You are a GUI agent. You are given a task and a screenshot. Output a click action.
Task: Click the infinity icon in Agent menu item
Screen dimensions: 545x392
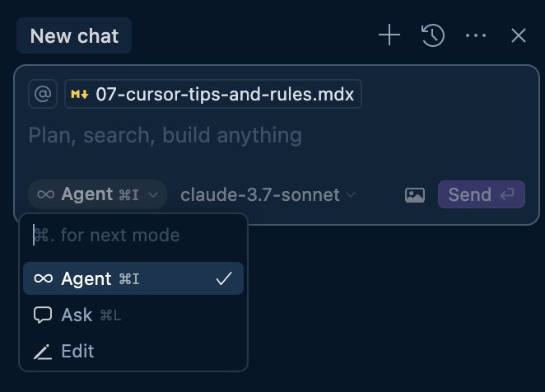[44, 278]
